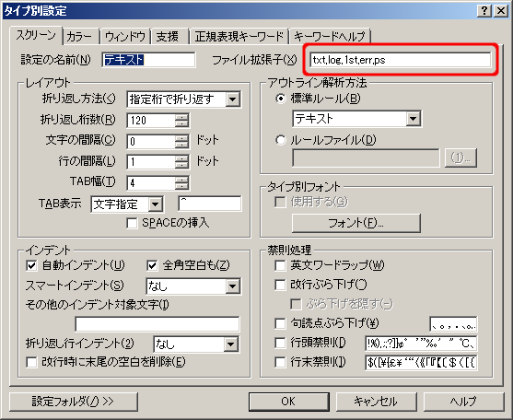Viewport: 513px width, 420px height.
Task: Enable SPACEの挿入 checkbox
Action: pos(132,224)
